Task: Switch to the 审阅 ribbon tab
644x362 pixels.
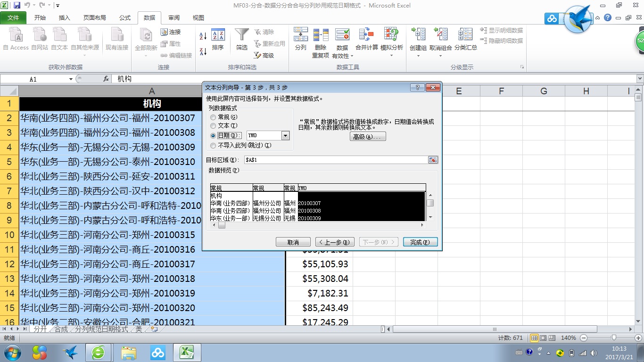Action: (174, 18)
